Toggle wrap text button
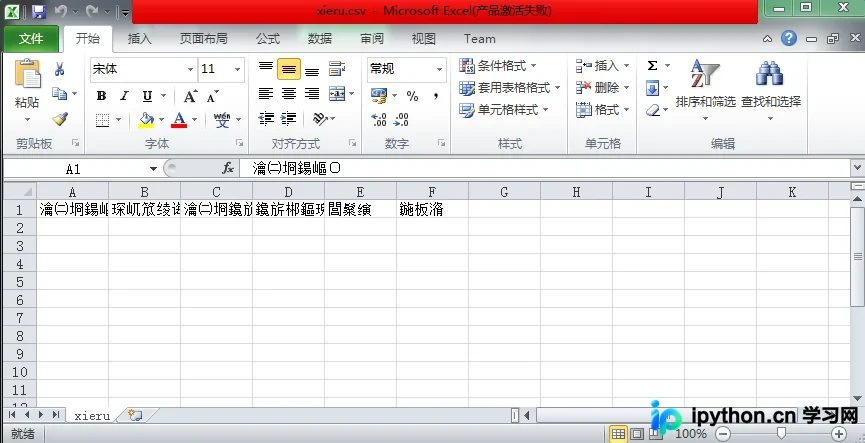Viewport: 865px width, 443px height. point(337,69)
